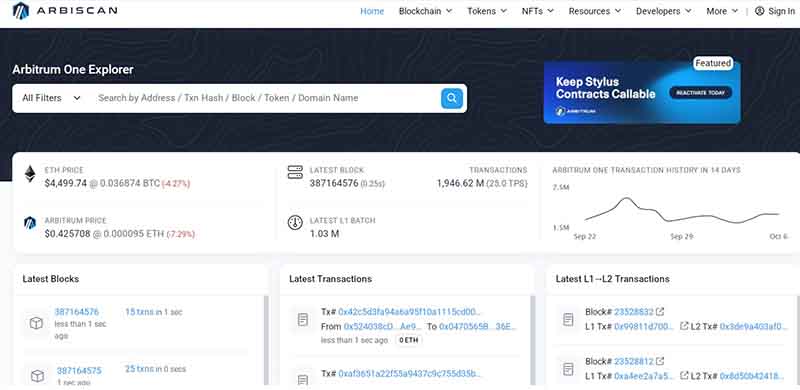Open sender address 0x524038cD...Ae9
The height and width of the screenshot is (390, 800).
[383, 326]
